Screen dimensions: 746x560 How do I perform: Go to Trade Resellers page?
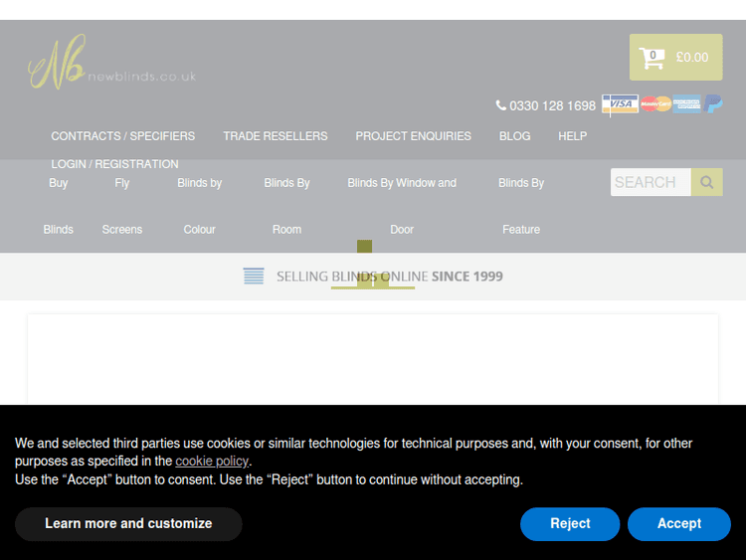(276, 136)
